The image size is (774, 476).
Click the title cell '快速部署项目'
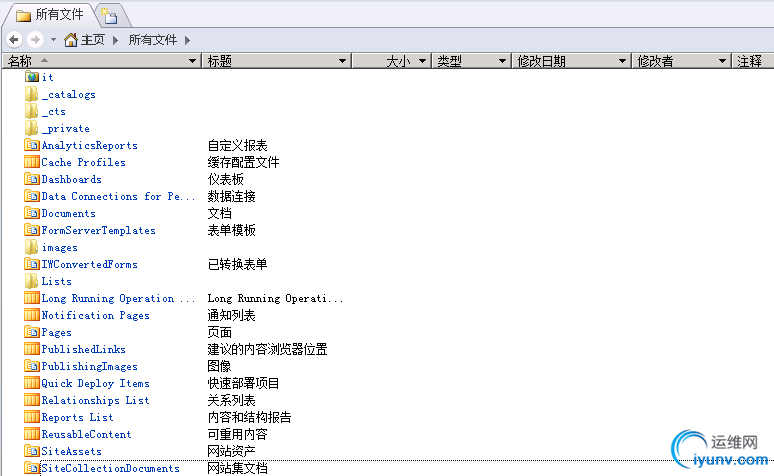click(x=243, y=384)
